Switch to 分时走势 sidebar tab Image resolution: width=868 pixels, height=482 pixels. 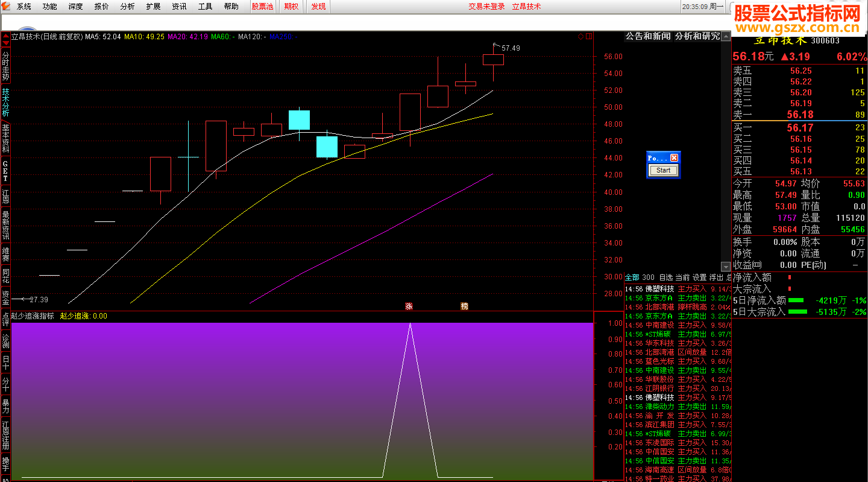[x=5, y=66]
